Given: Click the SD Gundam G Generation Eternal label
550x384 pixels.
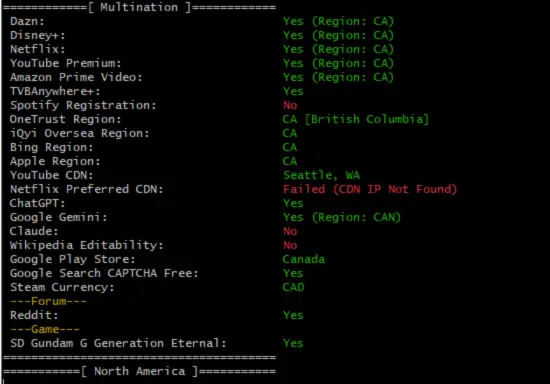Looking at the screenshot, I should click(x=118, y=343).
